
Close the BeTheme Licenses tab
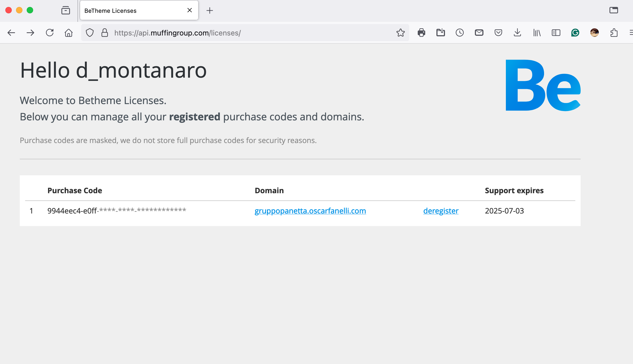pyautogui.click(x=190, y=10)
